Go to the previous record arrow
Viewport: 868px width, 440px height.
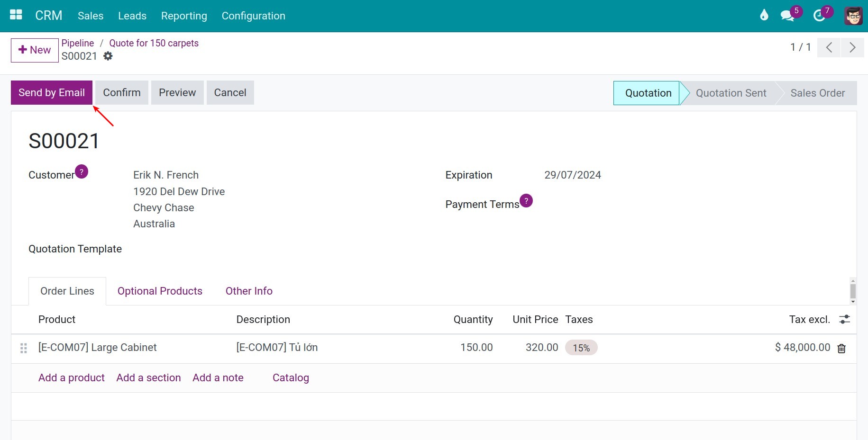[829, 47]
